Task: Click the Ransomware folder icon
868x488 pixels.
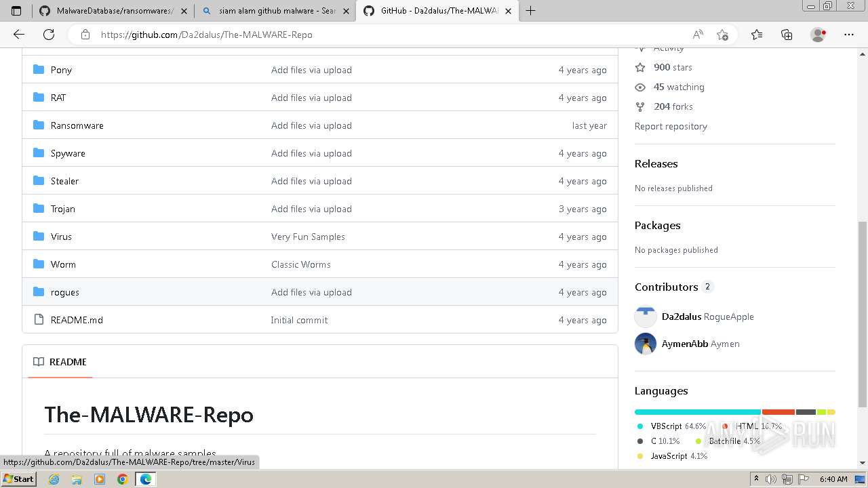Action: point(39,125)
